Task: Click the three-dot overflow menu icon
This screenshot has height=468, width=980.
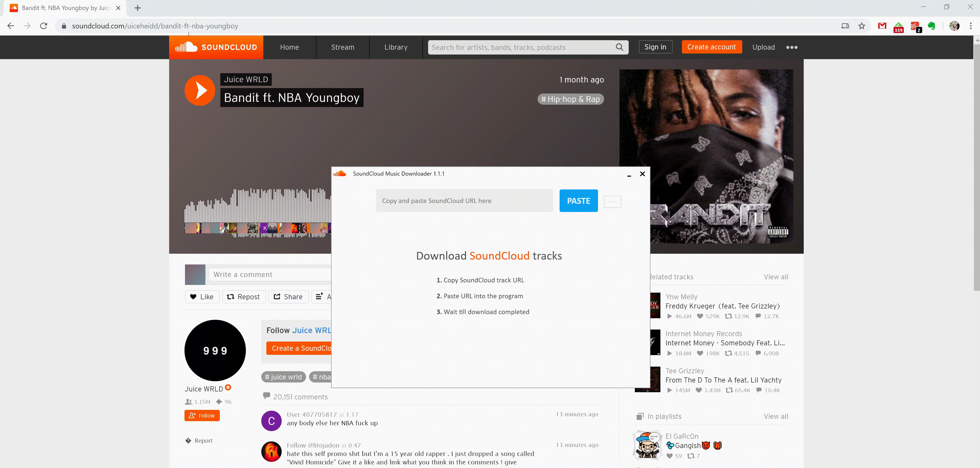Action: (792, 47)
